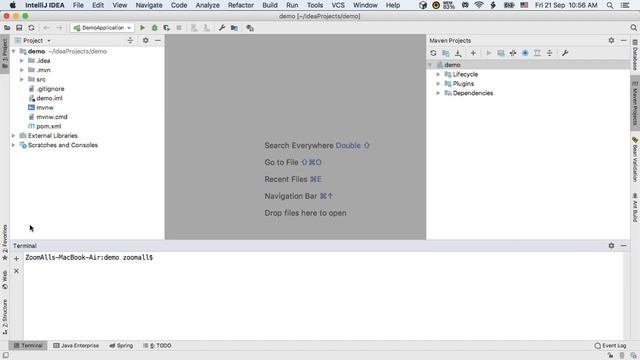Image resolution: width=640 pixels, height=360 pixels.
Task: Click the Synchronize refresh icon in main toolbar
Action: point(31,28)
